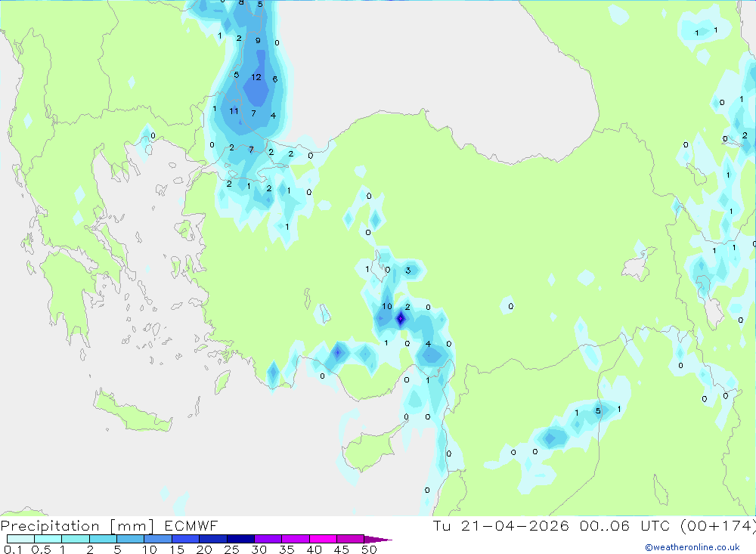Click the '11' precipitation value on map

pos(234,111)
